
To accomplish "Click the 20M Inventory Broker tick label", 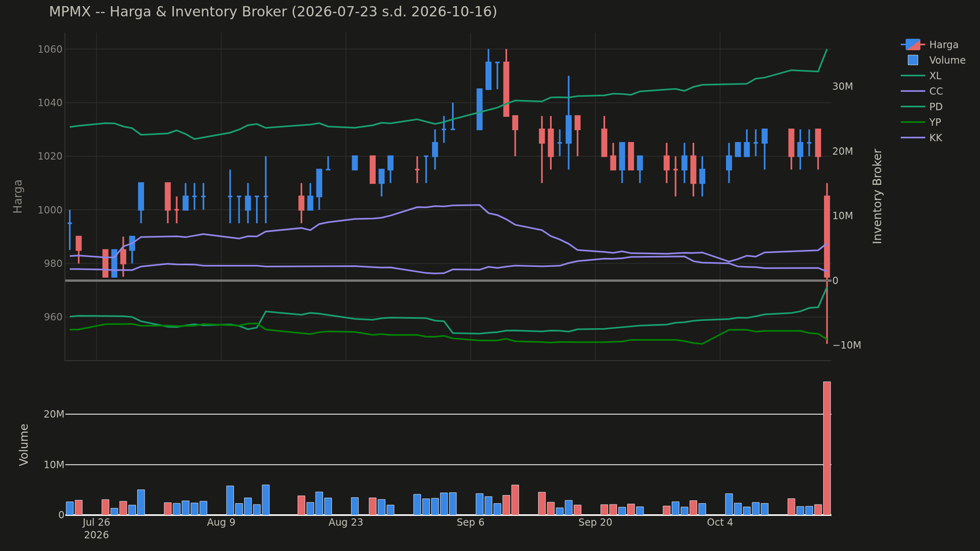I will 843,151.
